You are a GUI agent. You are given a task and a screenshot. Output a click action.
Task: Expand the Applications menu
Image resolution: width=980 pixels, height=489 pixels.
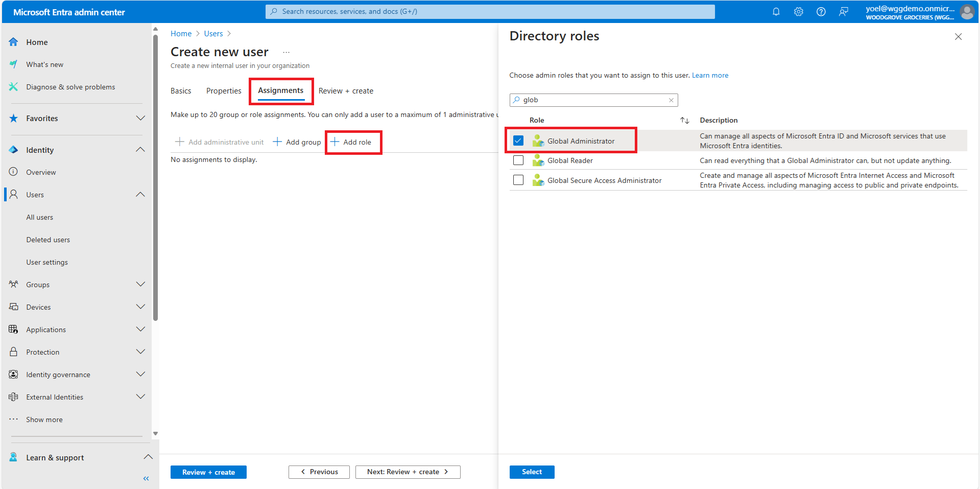click(x=140, y=330)
